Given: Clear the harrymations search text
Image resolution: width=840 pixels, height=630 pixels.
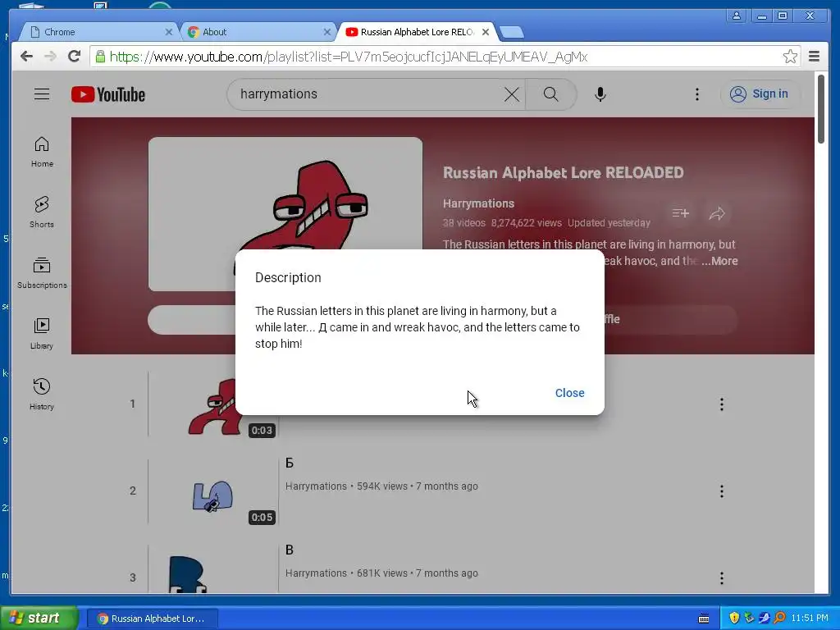Looking at the screenshot, I should point(512,95).
